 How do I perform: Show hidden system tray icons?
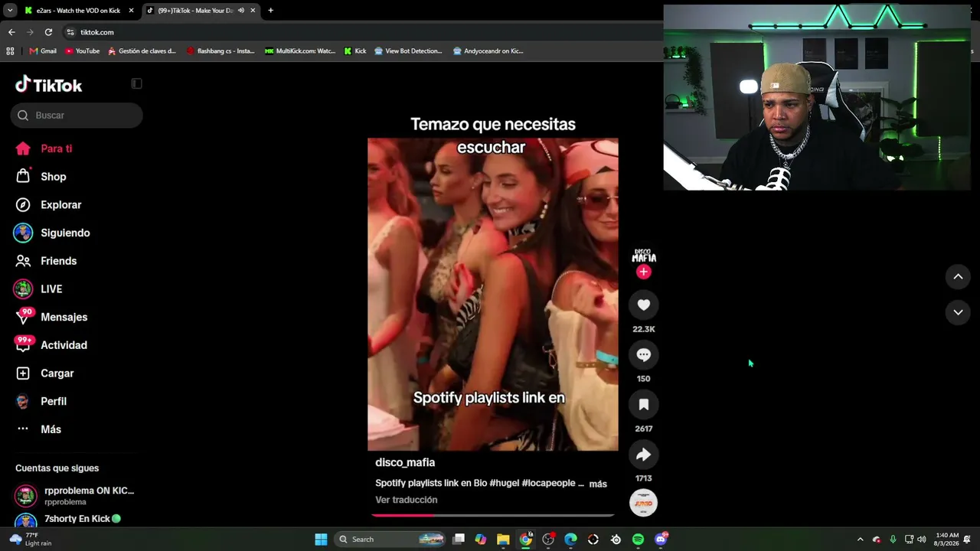(x=860, y=540)
